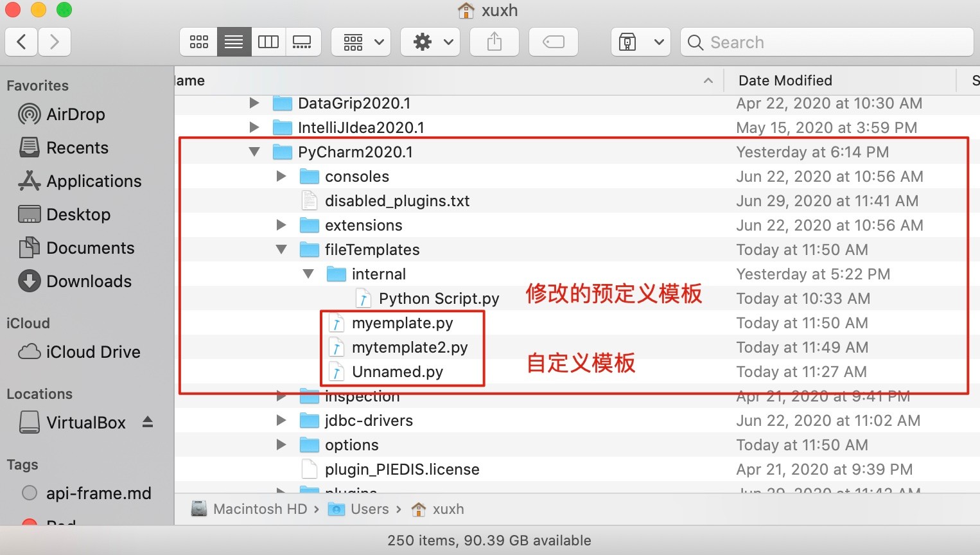The height and width of the screenshot is (555, 980).
Task: Expand the IntelliJIdea2020.1 folder
Action: pos(254,127)
